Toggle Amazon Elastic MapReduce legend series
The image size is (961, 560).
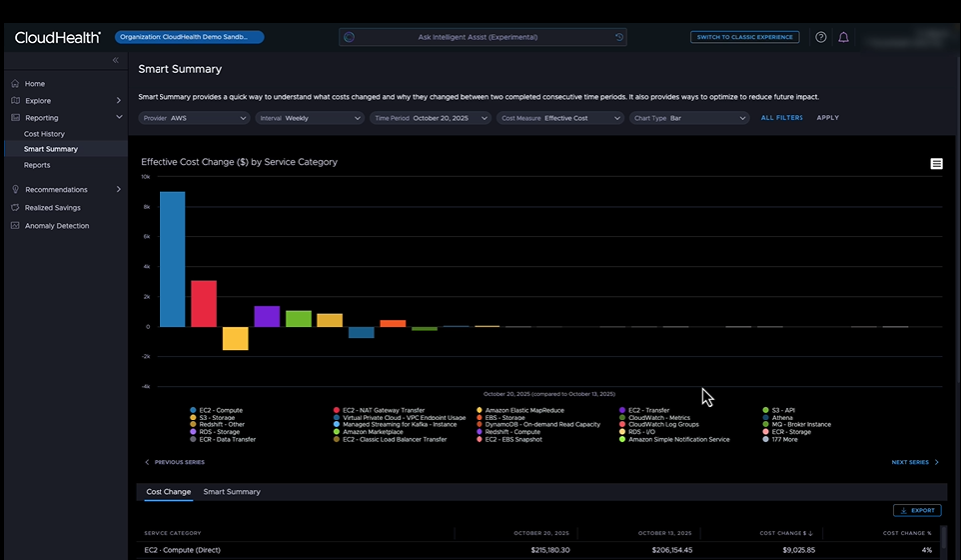point(520,410)
